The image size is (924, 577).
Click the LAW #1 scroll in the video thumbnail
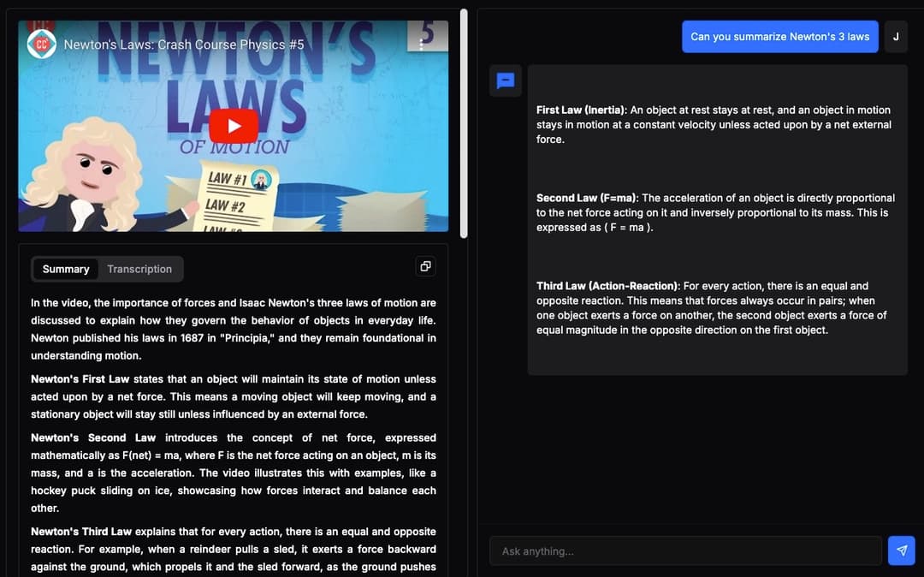click(x=228, y=179)
